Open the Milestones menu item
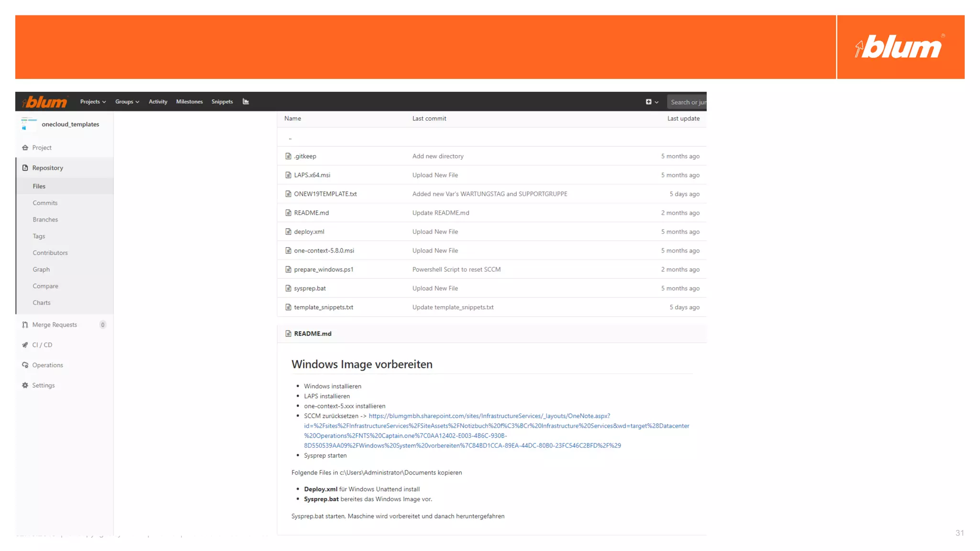980x551 pixels. [189, 102]
